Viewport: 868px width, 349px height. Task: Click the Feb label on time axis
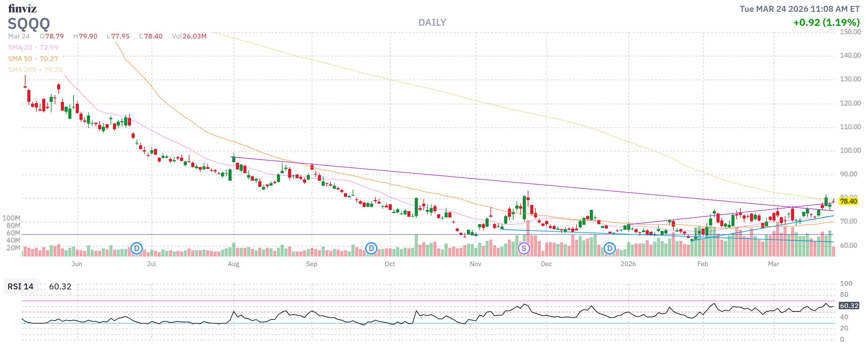click(703, 264)
